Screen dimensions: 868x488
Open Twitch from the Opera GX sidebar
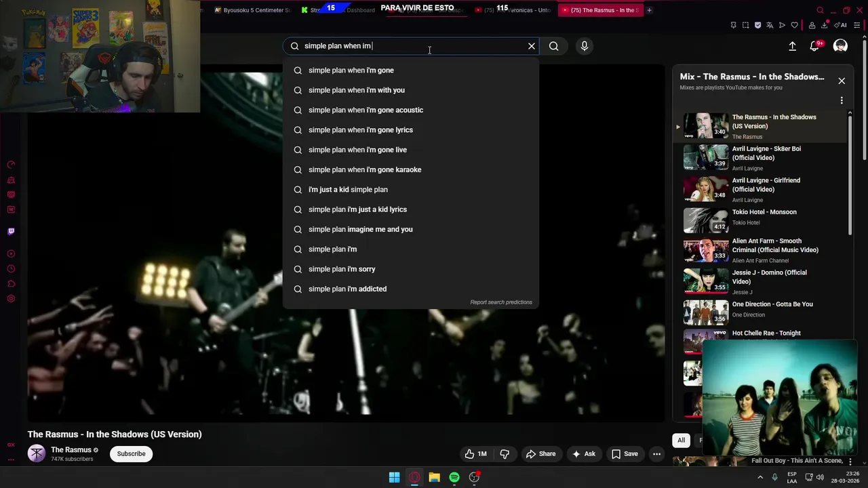pos(11,231)
